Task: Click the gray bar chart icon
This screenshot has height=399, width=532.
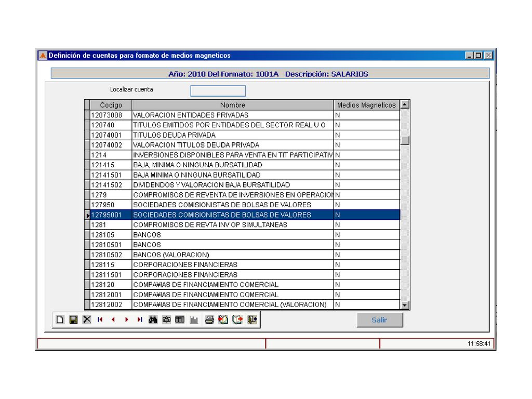Action: click(x=194, y=320)
